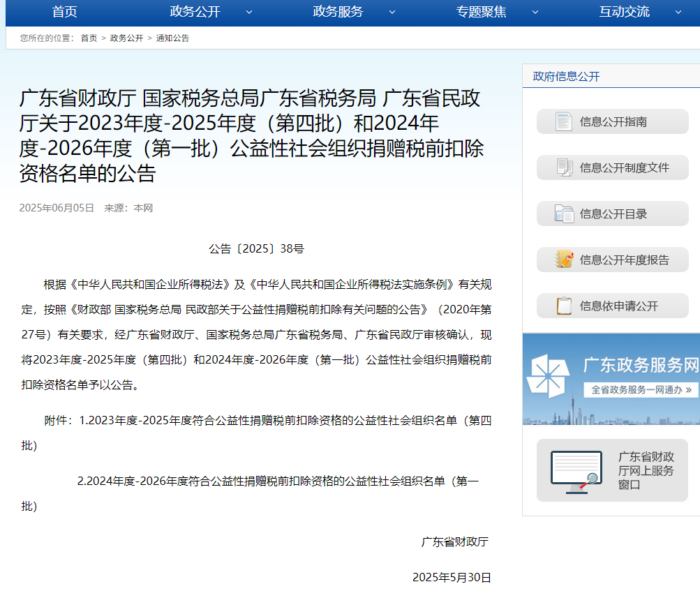Viewport: 700px width, 598px height.
Task: Click the 全省政务服务一网通办 banner button
Action: pos(641,389)
